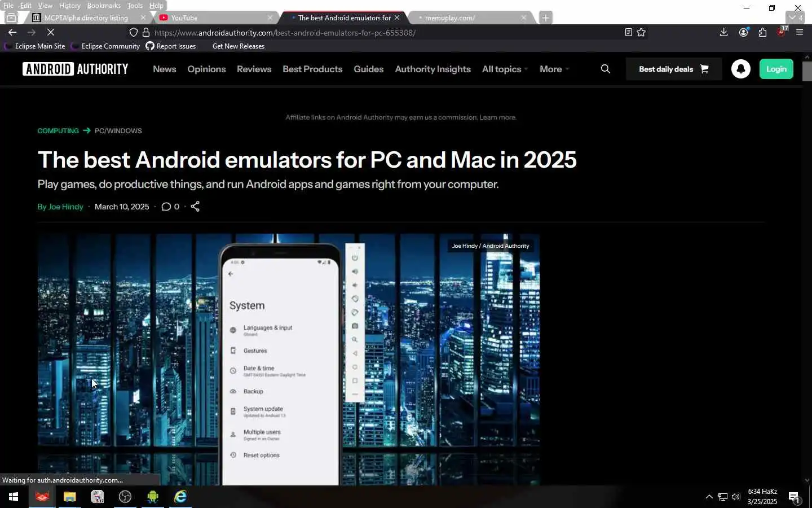812x508 pixels.
Task: Open the Android icon app in taskbar
Action: pyautogui.click(x=153, y=497)
